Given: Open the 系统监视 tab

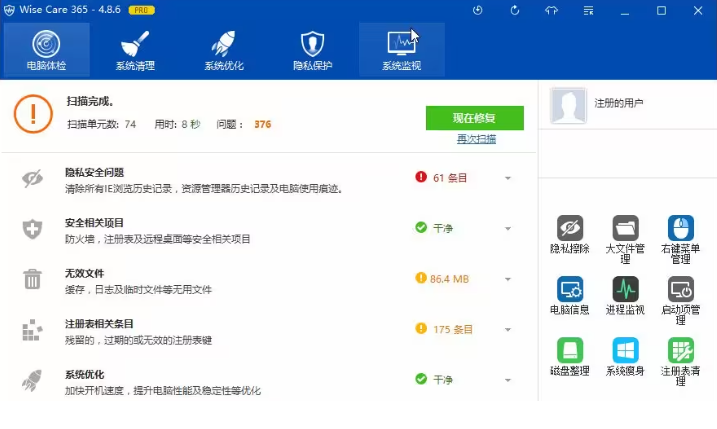Looking at the screenshot, I should [401, 50].
